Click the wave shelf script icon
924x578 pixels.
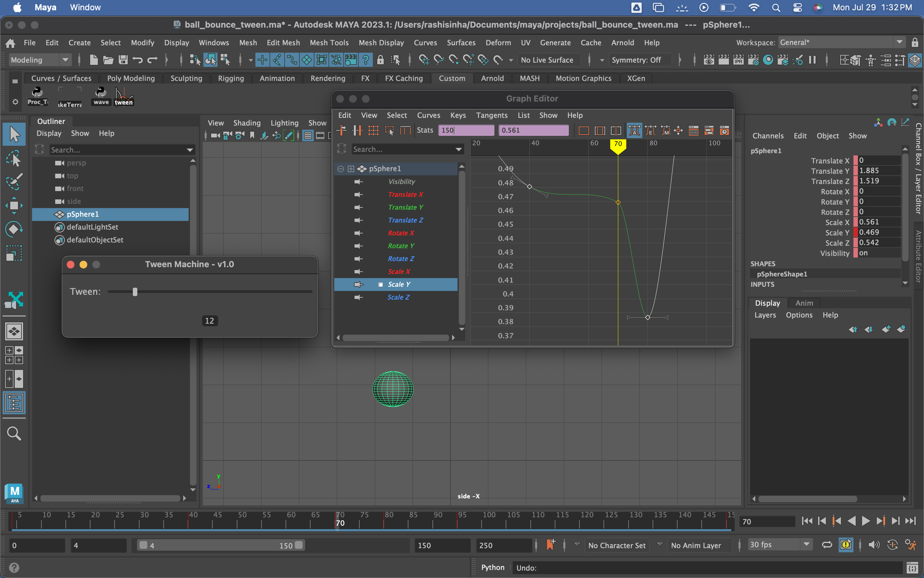tap(101, 96)
